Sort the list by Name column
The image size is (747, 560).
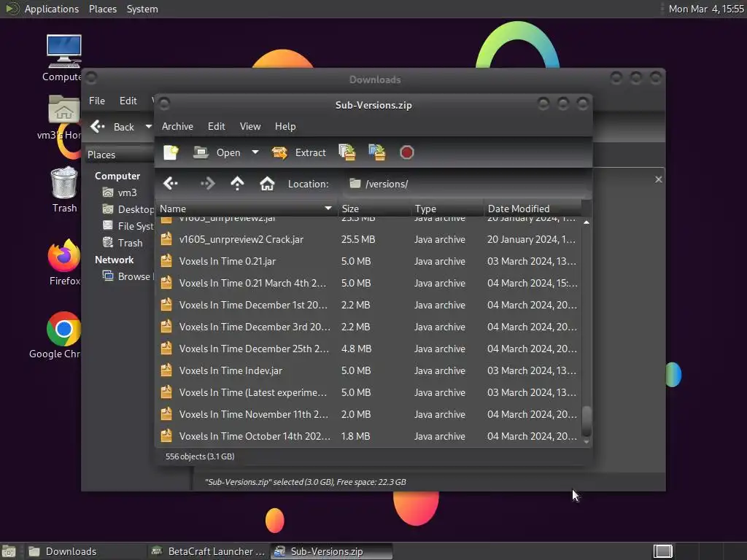[245, 209]
